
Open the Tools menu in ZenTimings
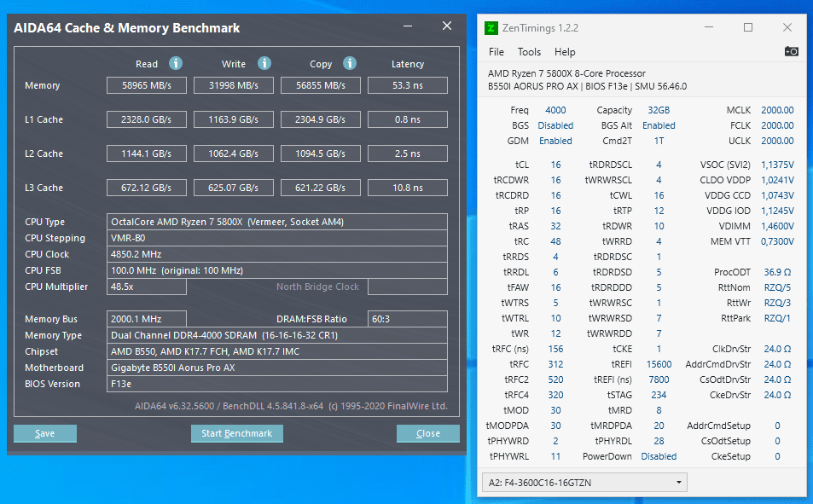529,52
